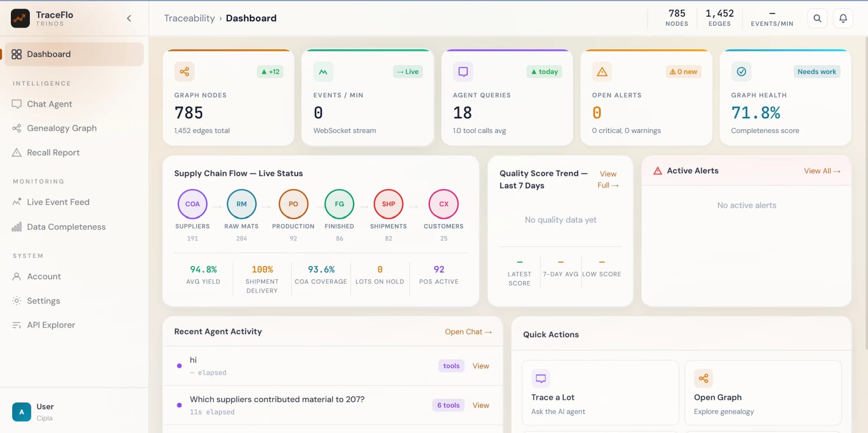Select the RM Raw Mats flow node
The width and height of the screenshot is (868, 433).
click(x=241, y=204)
